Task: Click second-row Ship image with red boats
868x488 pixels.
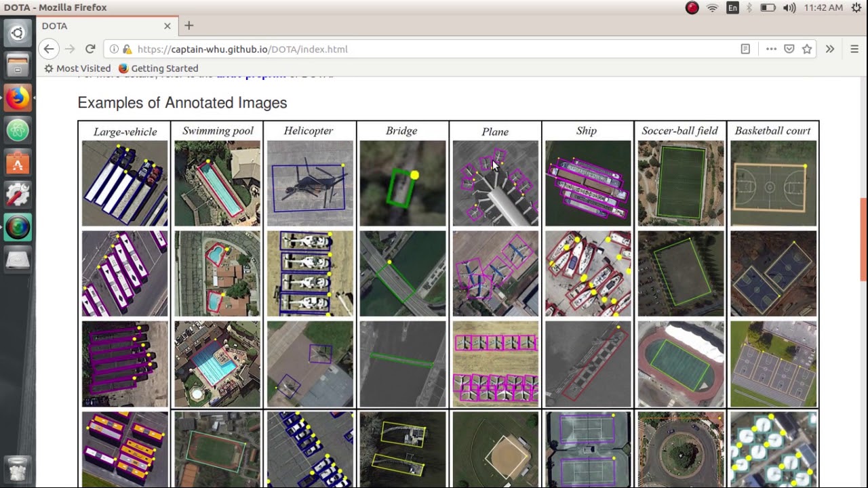Action: click(588, 273)
